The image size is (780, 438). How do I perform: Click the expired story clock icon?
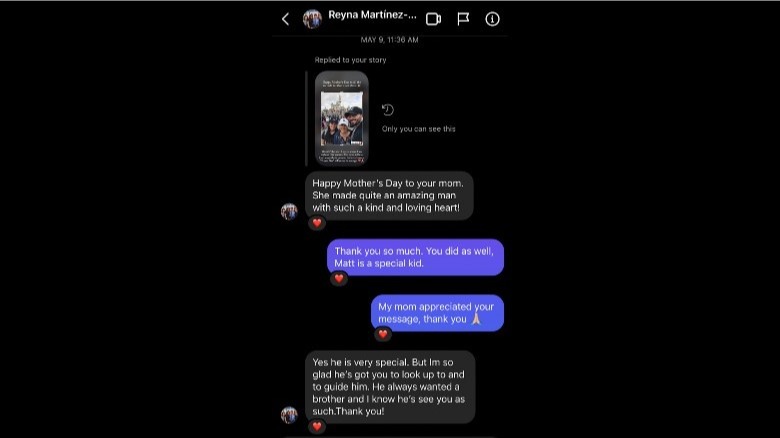pyautogui.click(x=388, y=110)
